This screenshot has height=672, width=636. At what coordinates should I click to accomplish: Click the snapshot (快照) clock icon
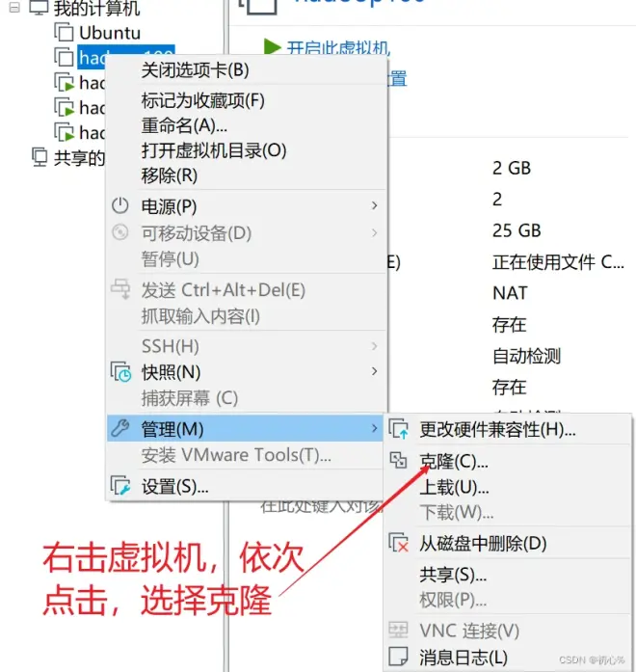pyautogui.click(x=120, y=371)
